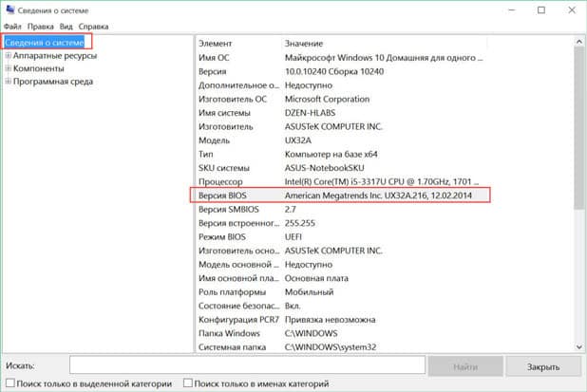
Task: Open the Файл menu
Action: coord(13,27)
